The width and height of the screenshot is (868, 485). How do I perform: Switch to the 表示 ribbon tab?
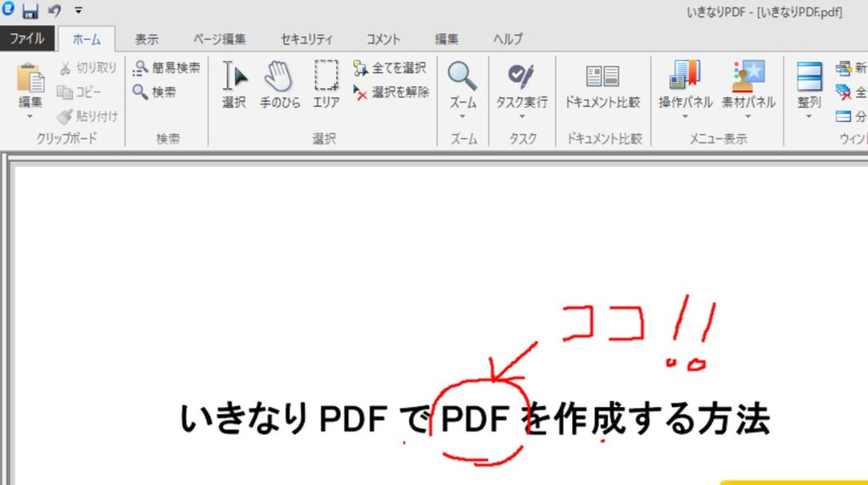[147, 39]
